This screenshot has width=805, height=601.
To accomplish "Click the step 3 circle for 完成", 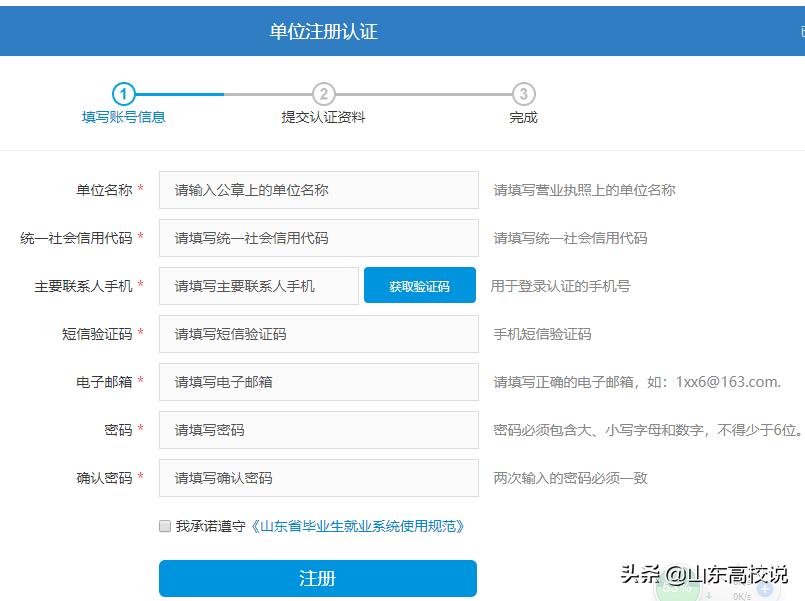I will tap(523, 94).
